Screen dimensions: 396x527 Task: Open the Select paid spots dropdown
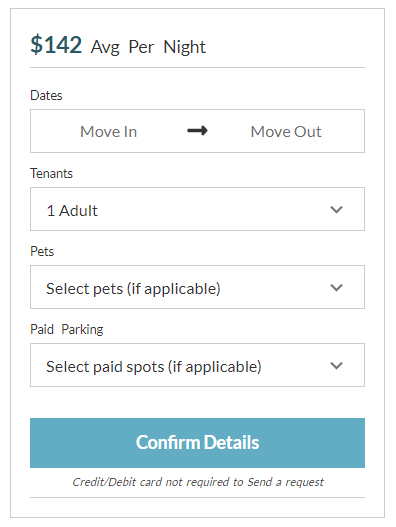point(197,365)
